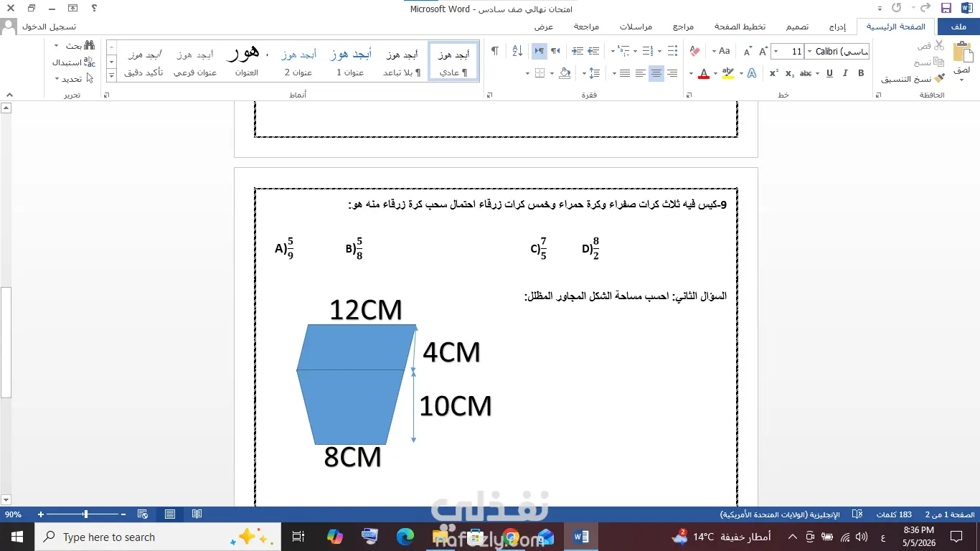This screenshot has width=980, height=551.
Task: Open the Borders dropdown arrow
Action: 527,73
